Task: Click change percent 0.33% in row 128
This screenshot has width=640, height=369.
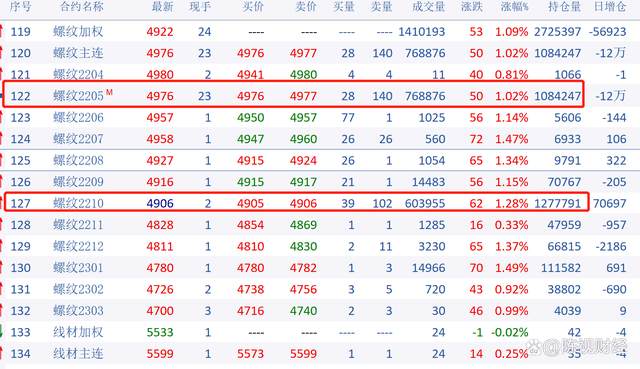Action: pyautogui.click(x=511, y=225)
